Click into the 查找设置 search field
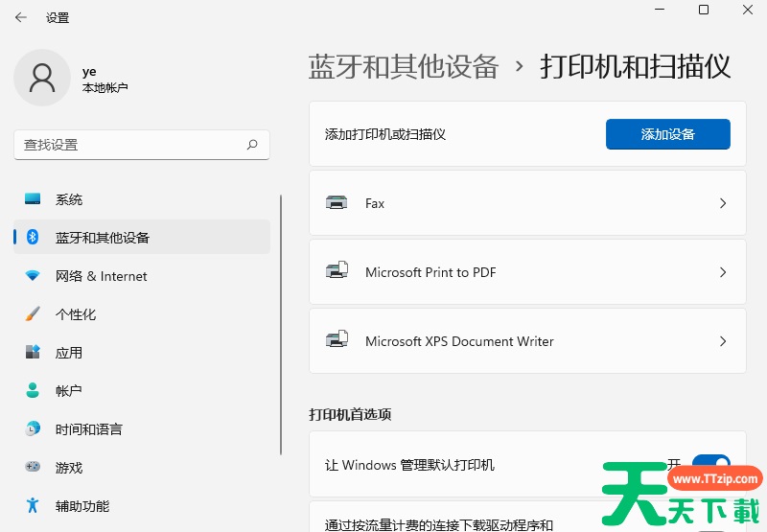 pyautogui.click(x=142, y=145)
